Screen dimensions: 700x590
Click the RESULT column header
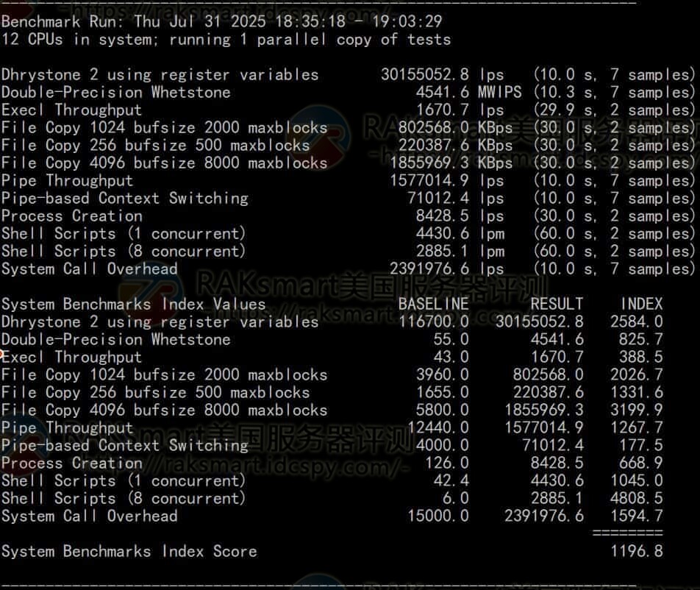coord(557,304)
